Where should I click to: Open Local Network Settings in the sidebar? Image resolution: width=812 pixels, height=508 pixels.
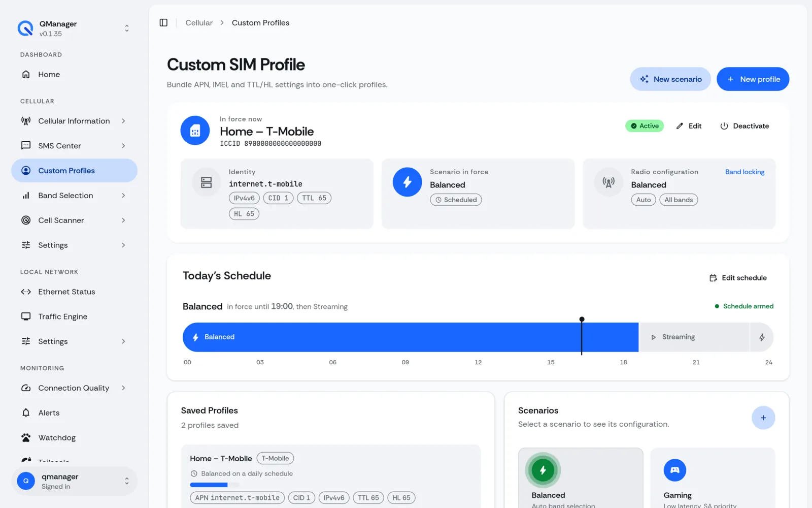[x=74, y=341]
